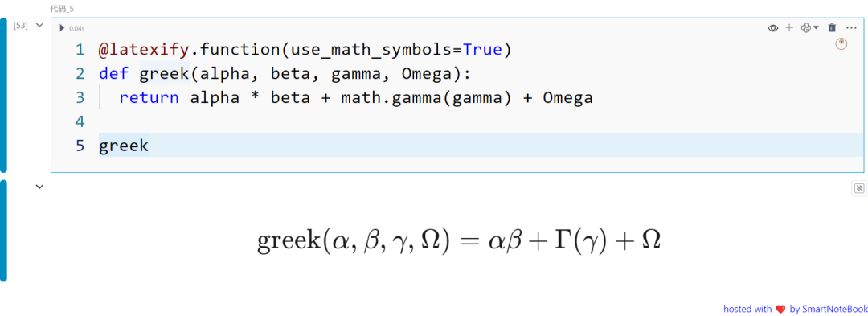Click the output toolbar icon at right
Screen dimensions: 868x316
[x=859, y=189]
